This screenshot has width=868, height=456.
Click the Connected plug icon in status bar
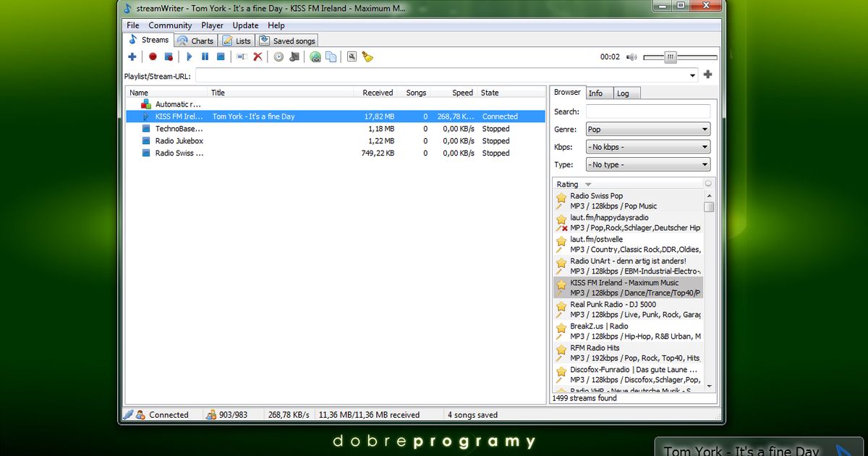click(x=129, y=415)
